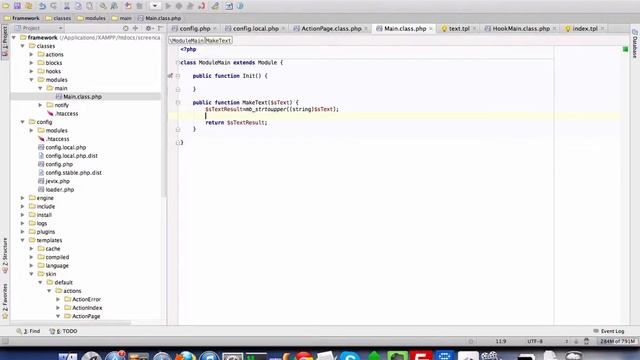Switch to config.local.php editor tab
The image size is (640, 360).
tap(256, 29)
